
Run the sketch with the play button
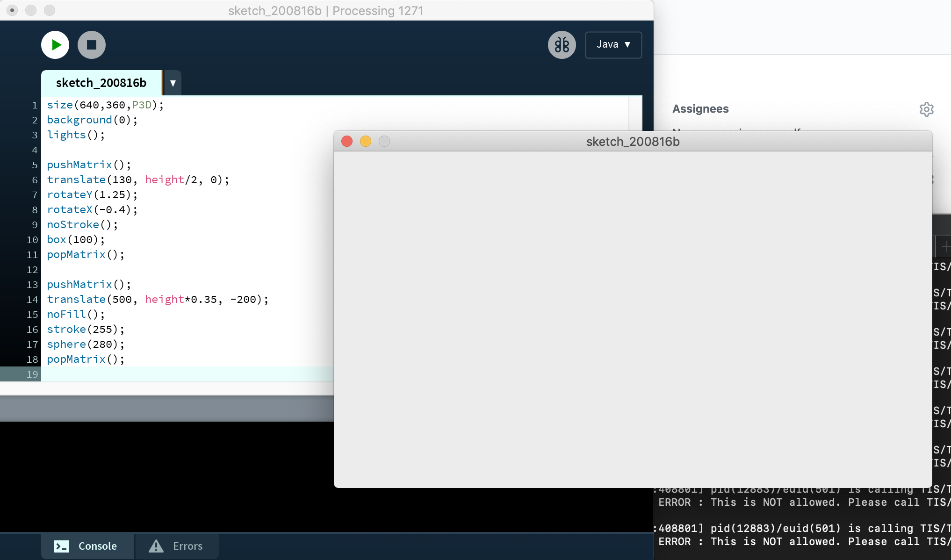55,45
